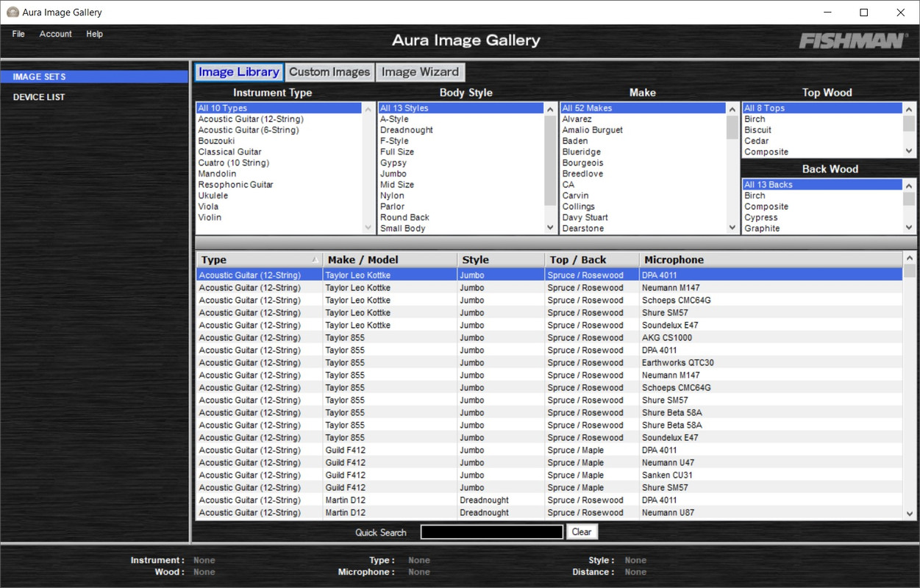920x588 pixels.
Task: Sort results by the Type column header
Action: point(259,259)
